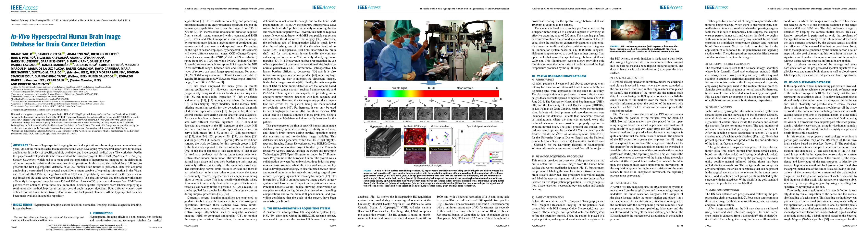Viewport: 868px width, 236px height.
Task: Click the IEEE Access logo on page 39101
Action: pos(671,7)
